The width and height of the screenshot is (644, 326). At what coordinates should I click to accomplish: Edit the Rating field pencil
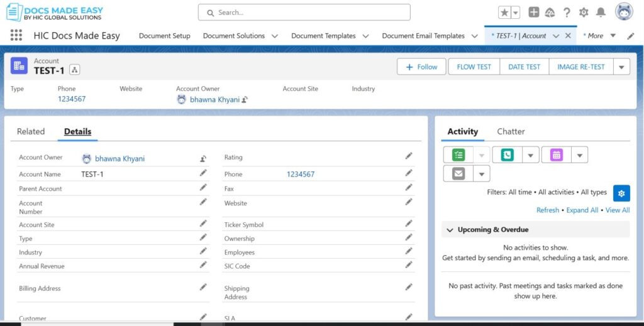[409, 156]
